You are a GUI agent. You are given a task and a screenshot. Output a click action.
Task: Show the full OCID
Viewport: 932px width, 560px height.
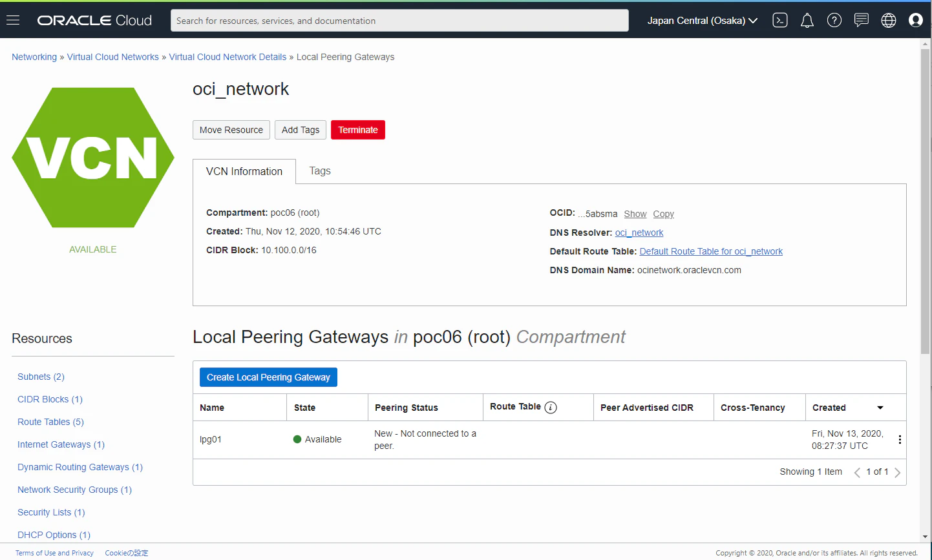(x=635, y=214)
